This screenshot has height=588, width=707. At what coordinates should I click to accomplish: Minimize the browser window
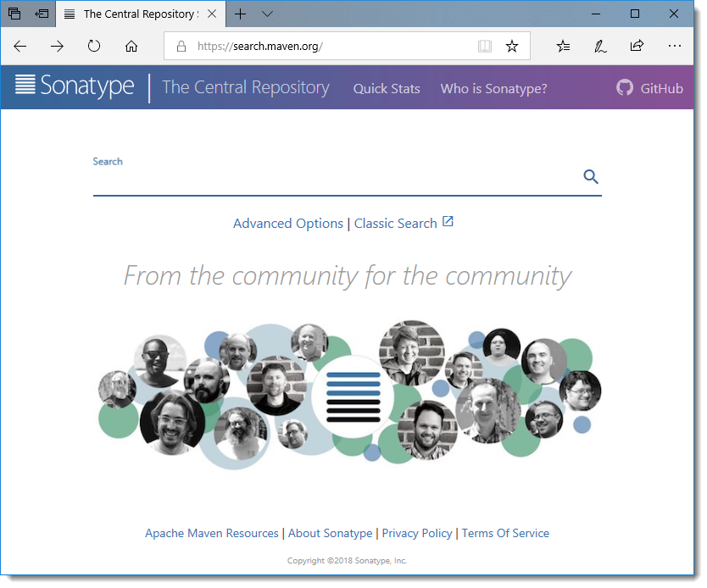tap(596, 14)
